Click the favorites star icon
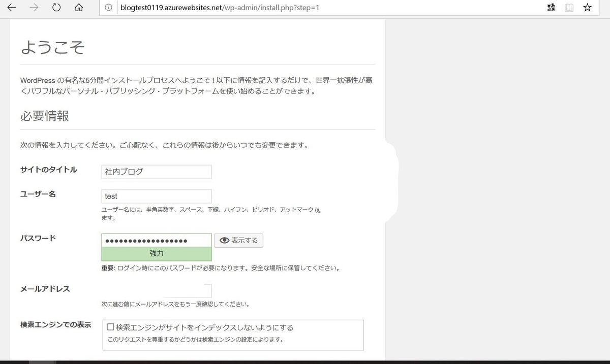Screen dimensions: 610x364 [588, 8]
